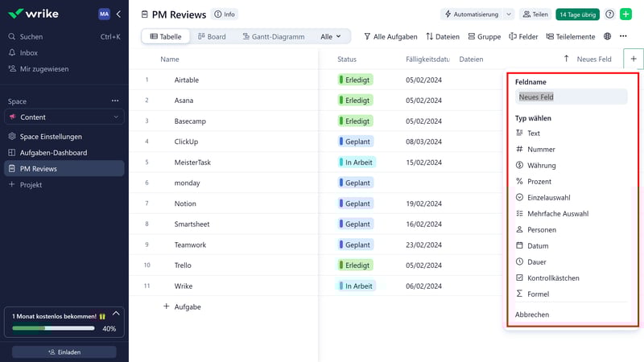Open the Erledigt status of Airtable
This screenshot has height=362, width=644.
355,80
